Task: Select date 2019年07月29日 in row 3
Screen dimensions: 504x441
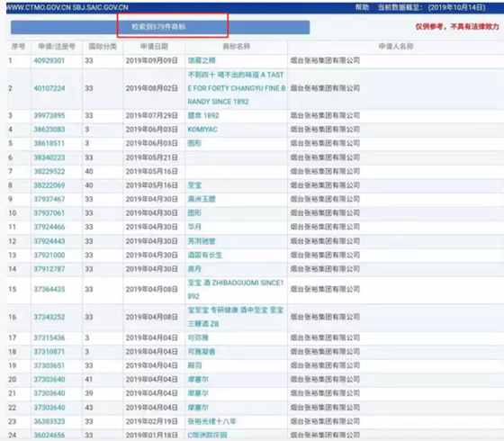Action: coord(152,115)
